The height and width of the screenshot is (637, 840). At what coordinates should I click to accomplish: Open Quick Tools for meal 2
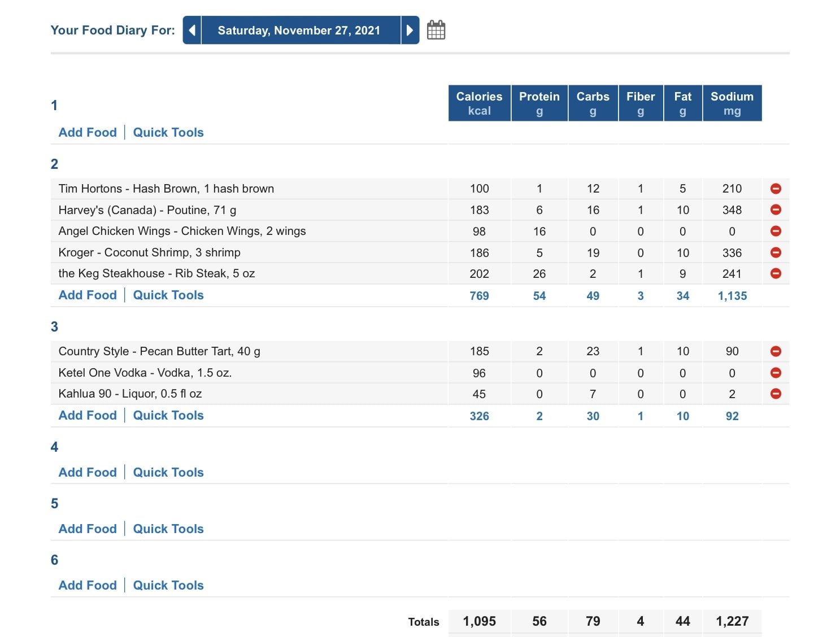[168, 295]
